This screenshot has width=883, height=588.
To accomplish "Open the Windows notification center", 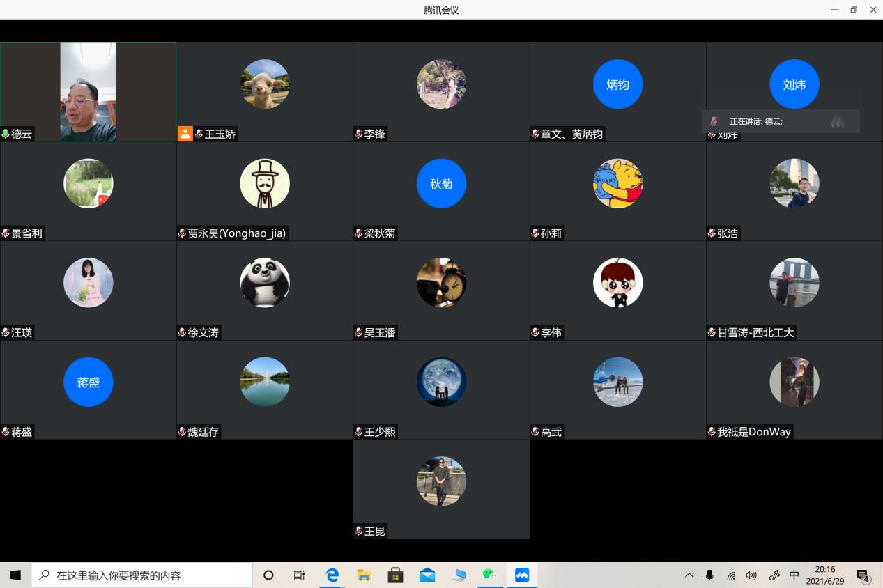I will (x=863, y=576).
